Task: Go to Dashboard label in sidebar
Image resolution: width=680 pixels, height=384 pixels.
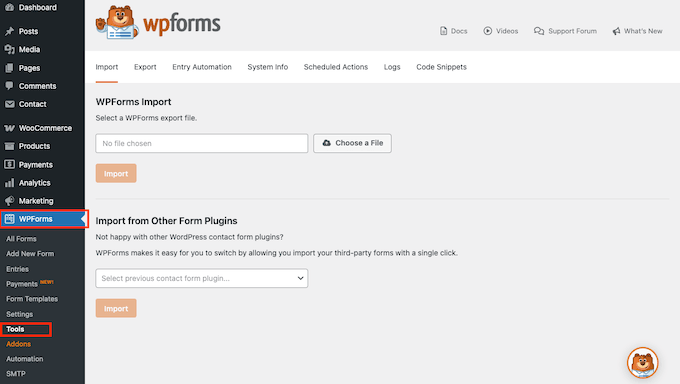Action: click(x=37, y=7)
